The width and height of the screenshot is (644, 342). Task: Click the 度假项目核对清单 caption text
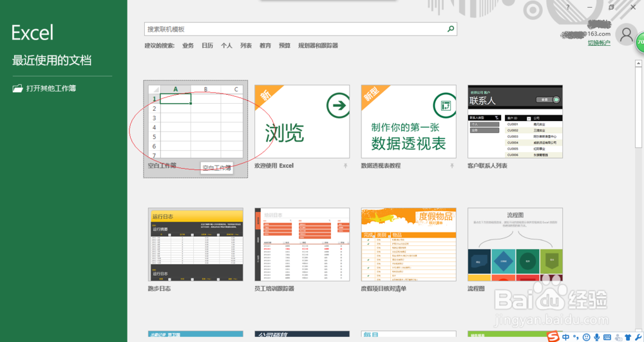pyautogui.click(x=384, y=289)
